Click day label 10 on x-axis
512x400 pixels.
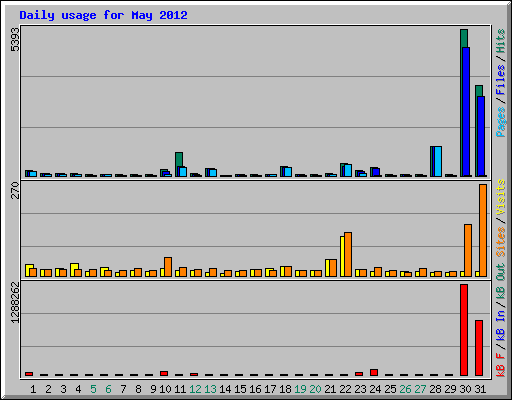pyautogui.click(x=165, y=389)
